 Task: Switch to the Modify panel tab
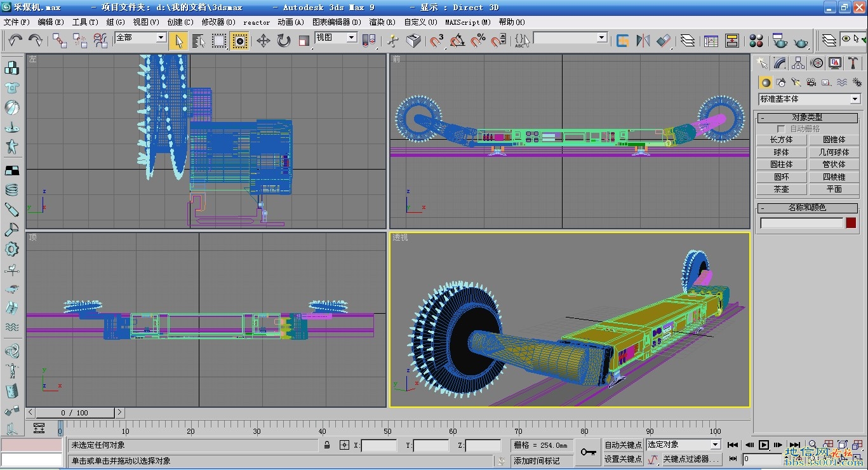[780, 63]
